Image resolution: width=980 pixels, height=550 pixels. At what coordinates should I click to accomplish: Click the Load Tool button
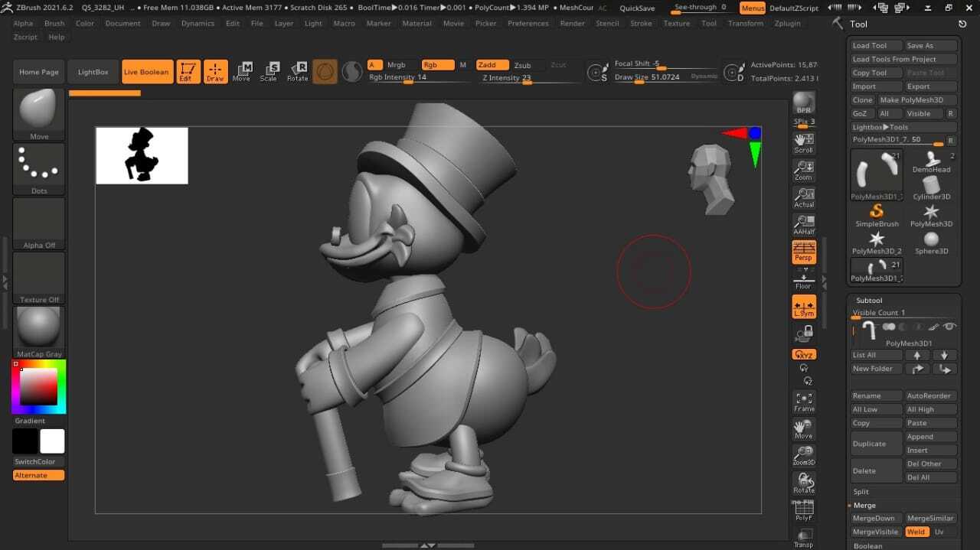pos(877,46)
